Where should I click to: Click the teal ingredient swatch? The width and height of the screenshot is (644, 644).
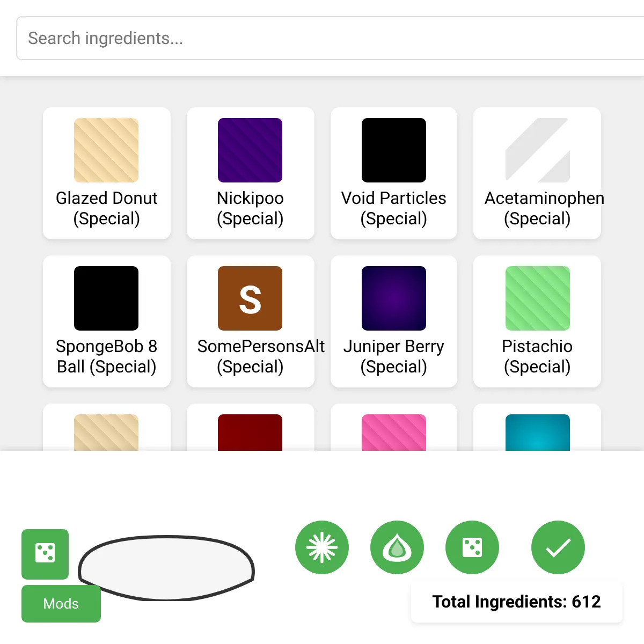pos(537,432)
